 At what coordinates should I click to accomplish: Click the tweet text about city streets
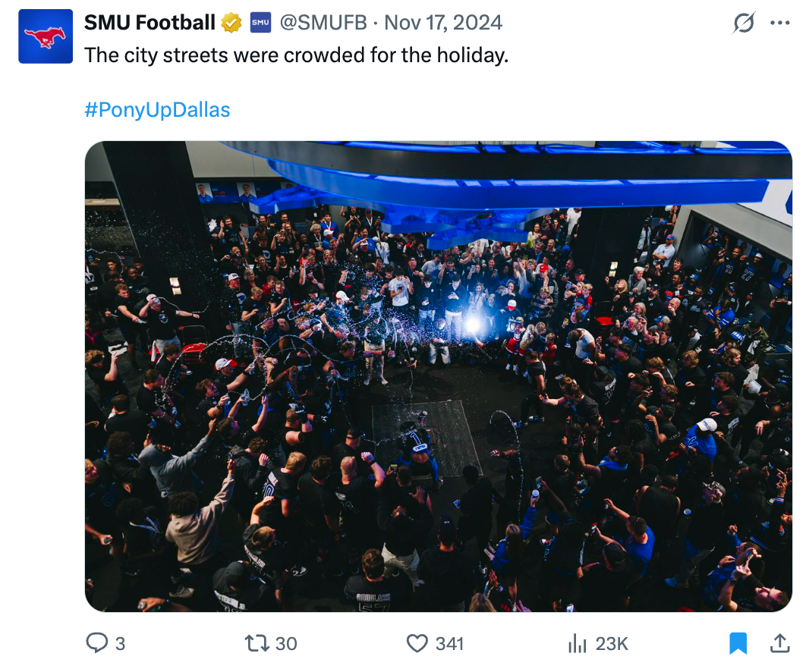click(296, 55)
